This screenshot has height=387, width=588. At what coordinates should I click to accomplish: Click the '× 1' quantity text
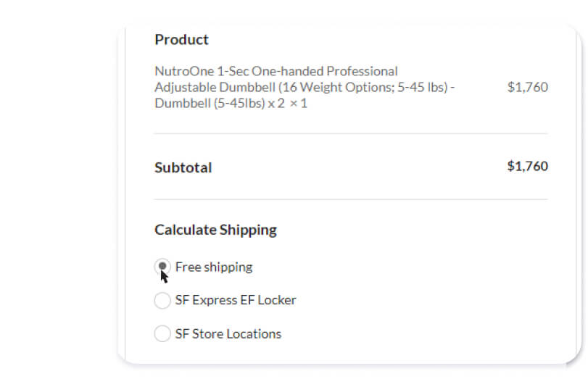point(299,103)
